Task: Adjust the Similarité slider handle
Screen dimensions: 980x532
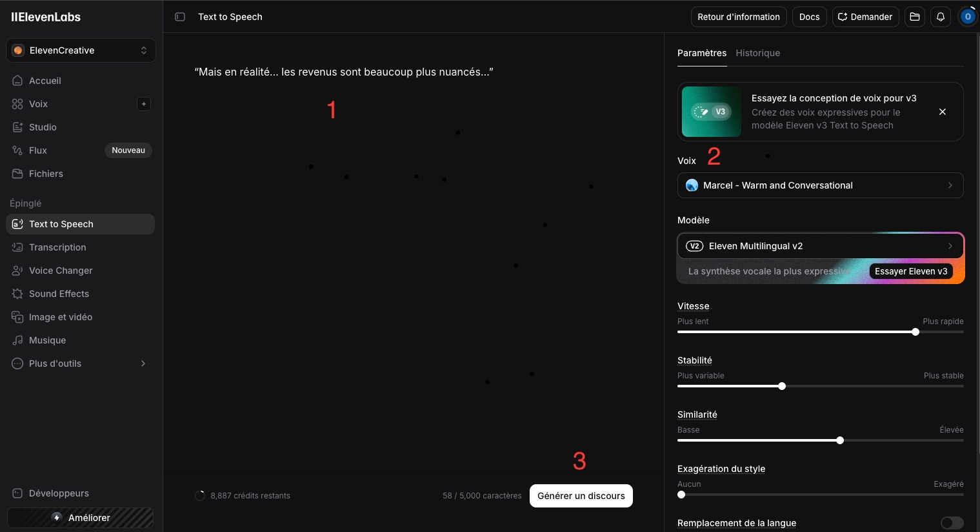Action: pyautogui.click(x=840, y=440)
